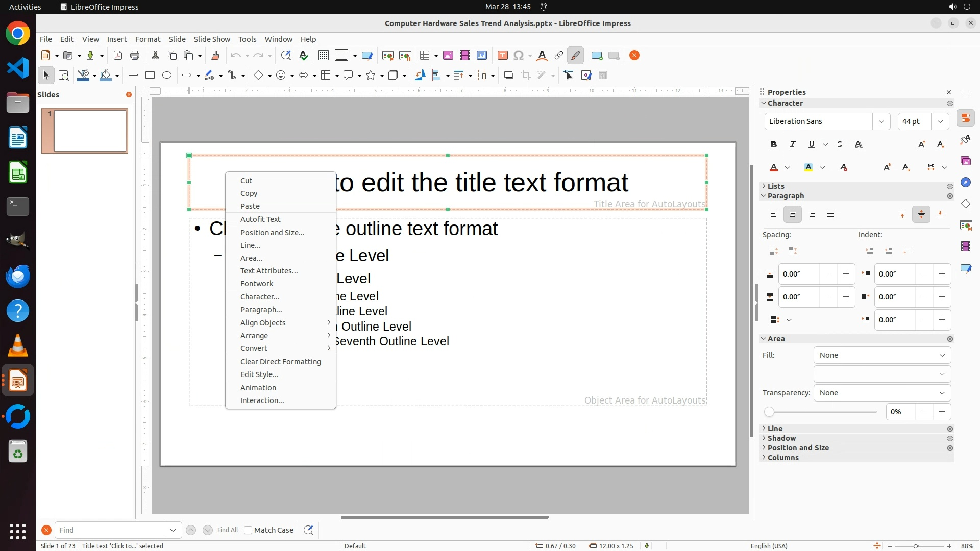Select slide 1 thumbnail in Slides panel

click(90, 131)
